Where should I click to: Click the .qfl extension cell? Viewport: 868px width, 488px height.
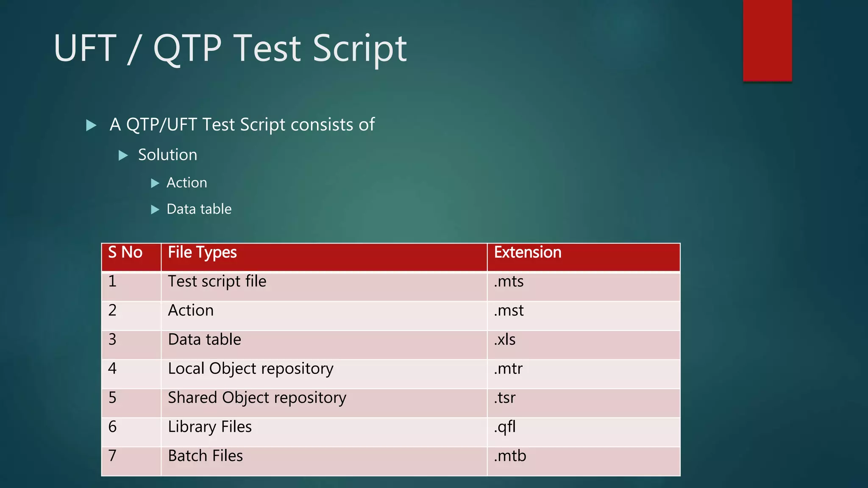coord(584,433)
